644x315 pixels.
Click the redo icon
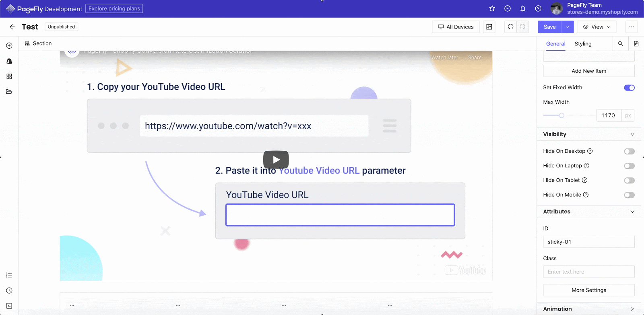point(522,27)
